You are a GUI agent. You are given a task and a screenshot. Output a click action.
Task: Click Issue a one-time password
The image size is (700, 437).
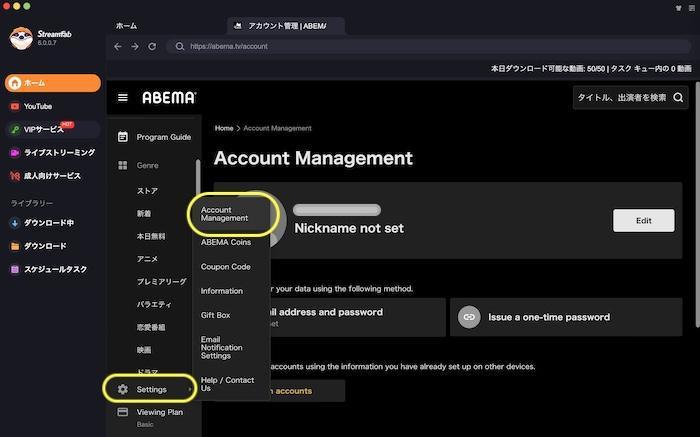click(x=566, y=317)
